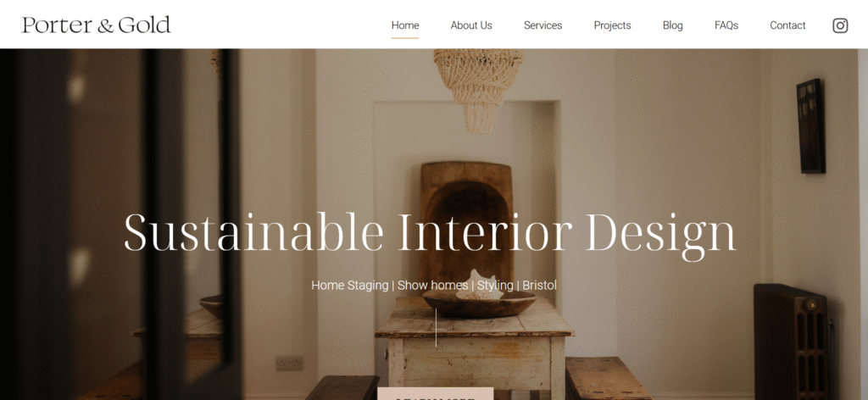Click the 'Show homes' text in subtitle

432,286
